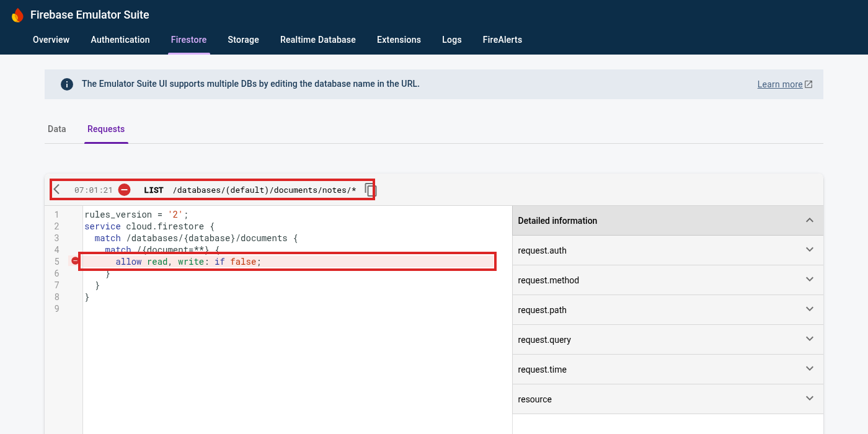Click the 07:01:21 timestamp
868x434 pixels.
coord(93,190)
